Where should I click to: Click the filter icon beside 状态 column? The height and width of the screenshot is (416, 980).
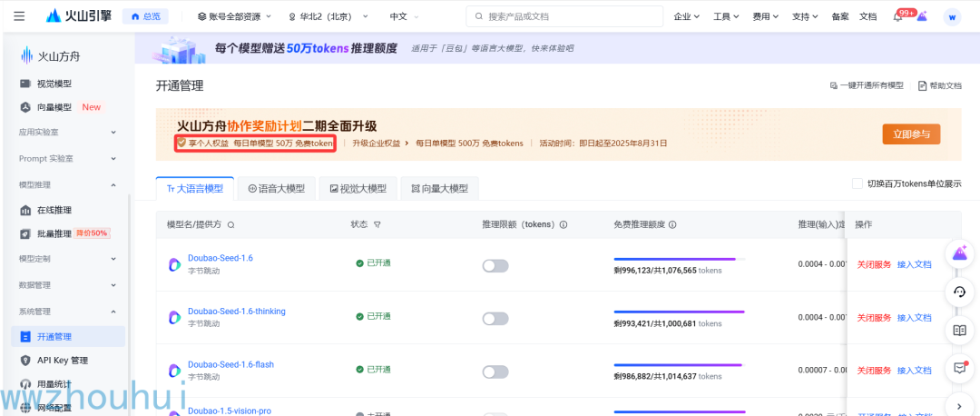[x=377, y=224]
